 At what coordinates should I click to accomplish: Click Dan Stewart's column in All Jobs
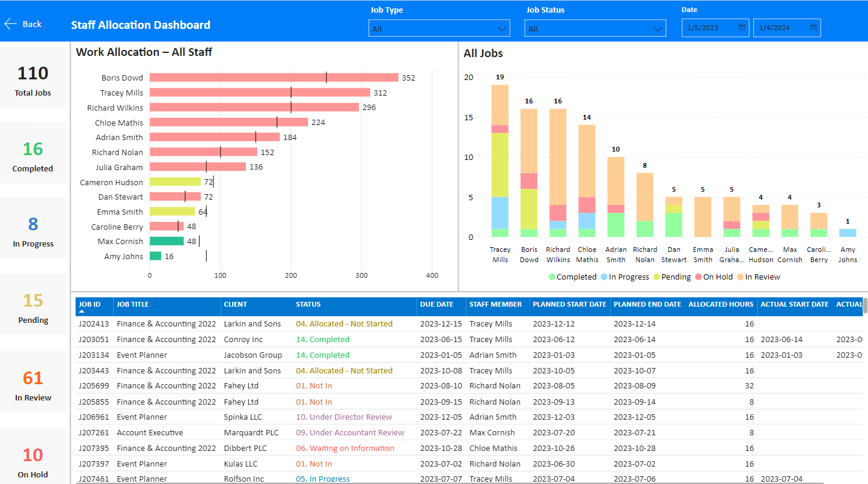tap(674, 217)
